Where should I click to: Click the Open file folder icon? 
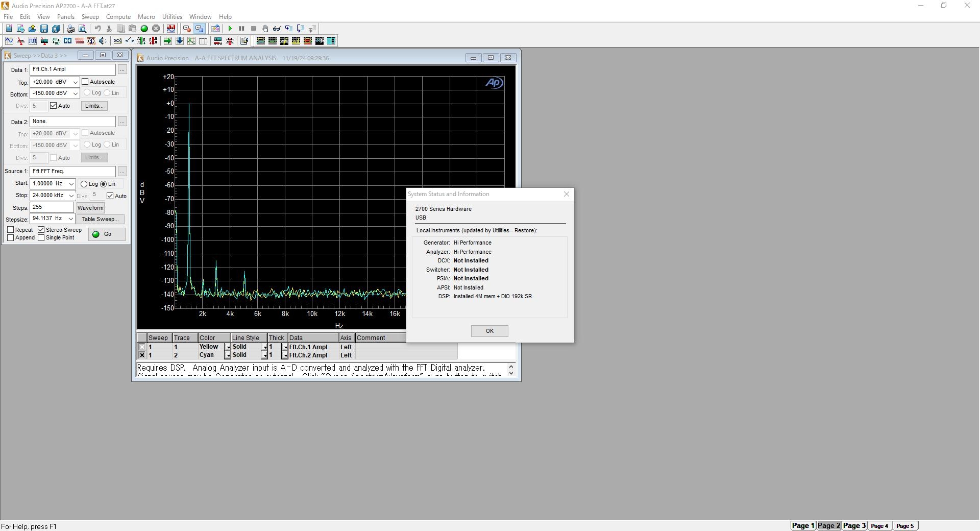[x=32, y=29]
